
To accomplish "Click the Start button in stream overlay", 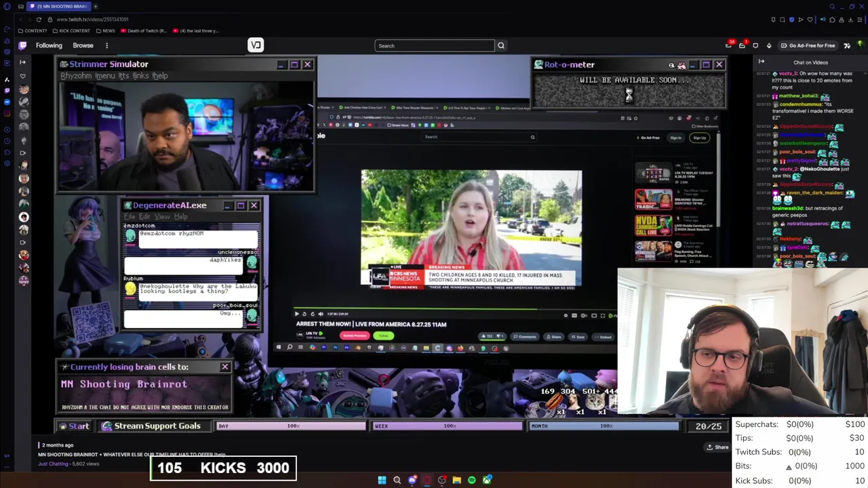I will [x=74, y=426].
